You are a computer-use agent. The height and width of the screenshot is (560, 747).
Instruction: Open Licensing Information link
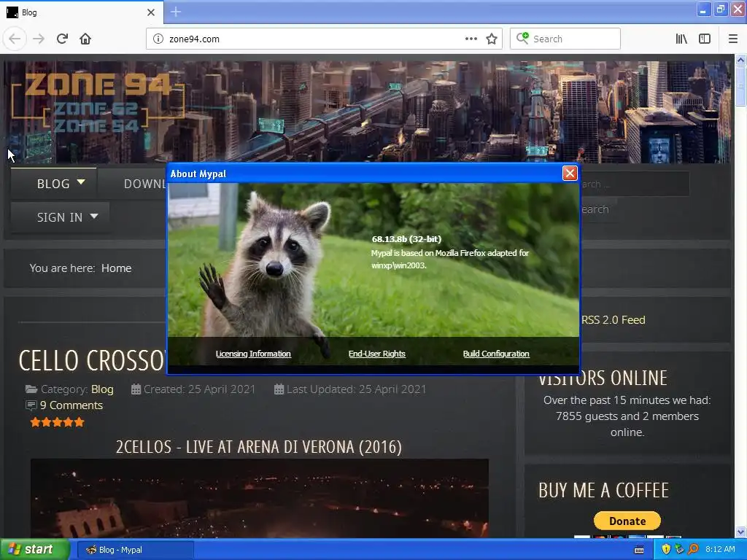[x=253, y=354]
